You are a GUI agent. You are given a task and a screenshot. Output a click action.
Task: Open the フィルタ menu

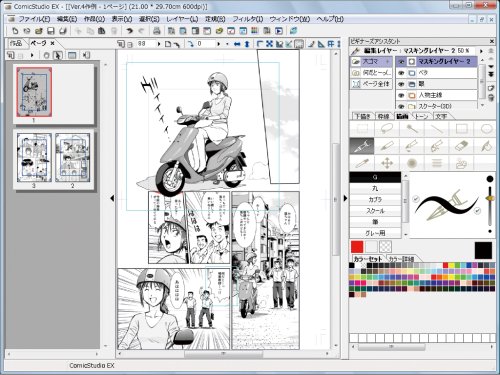click(248, 19)
